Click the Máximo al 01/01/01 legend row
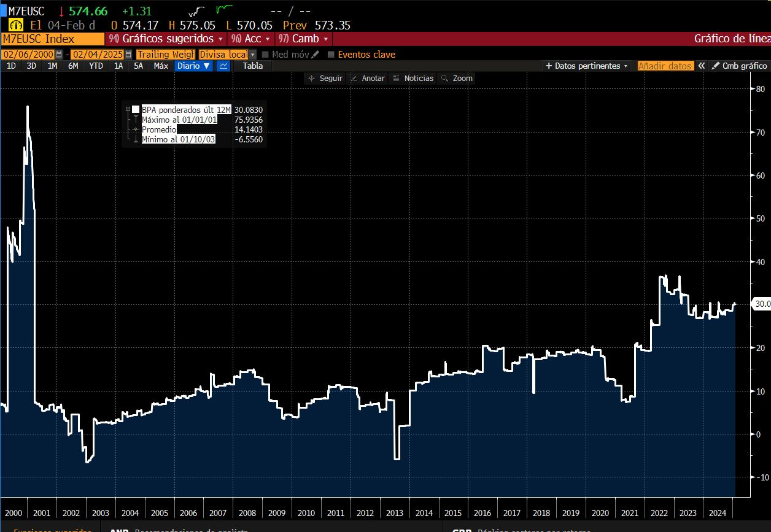 [x=179, y=120]
